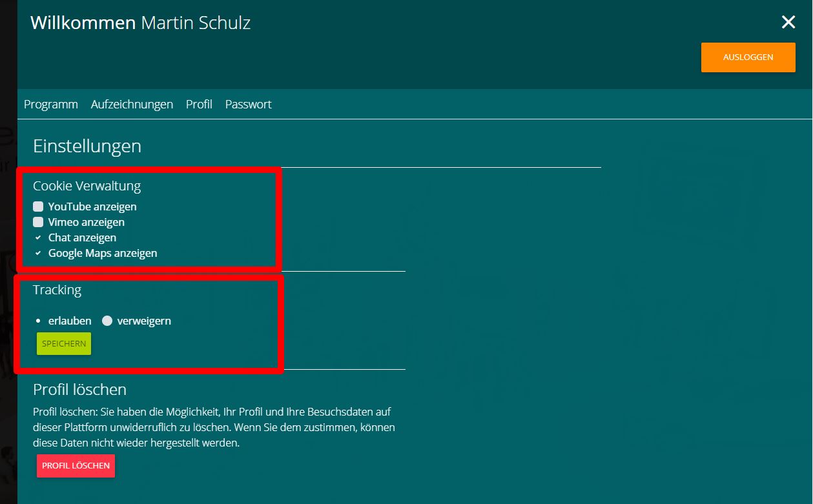The image size is (813, 504).
Task: Open the Passwort tab
Action: [248, 104]
